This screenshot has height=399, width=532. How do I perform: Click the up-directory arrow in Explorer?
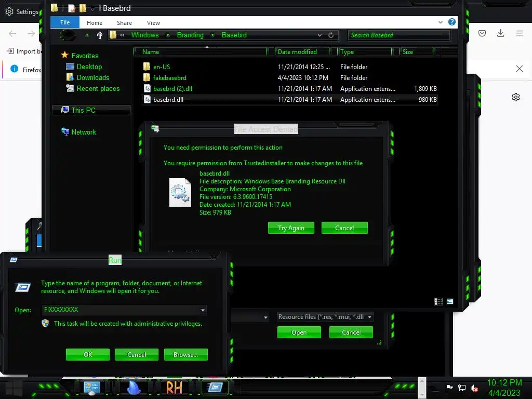coord(99,35)
